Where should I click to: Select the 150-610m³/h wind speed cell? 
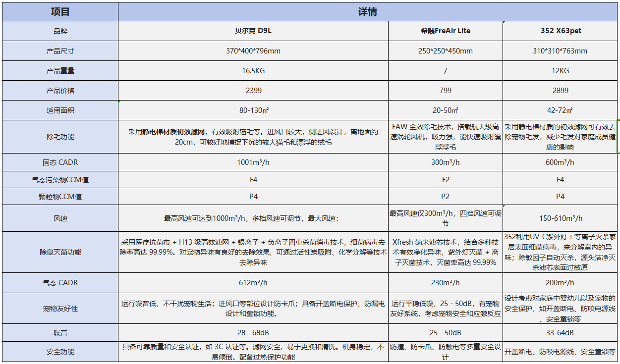(560, 218)
